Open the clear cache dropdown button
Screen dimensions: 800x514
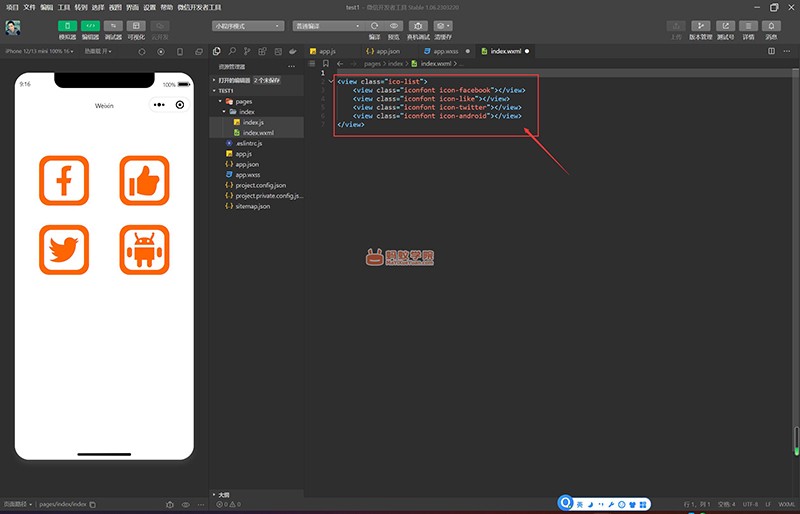(443, 26)
